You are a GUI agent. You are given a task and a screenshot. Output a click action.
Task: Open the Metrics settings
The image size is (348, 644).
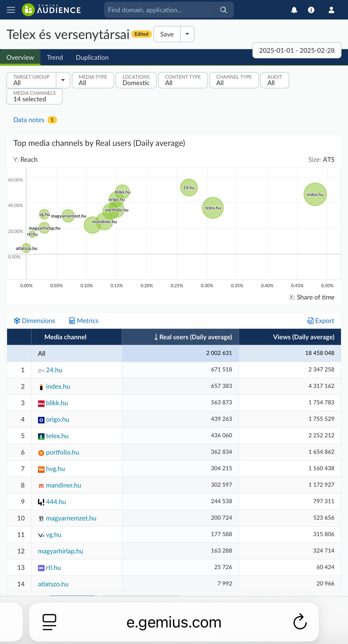84,321
